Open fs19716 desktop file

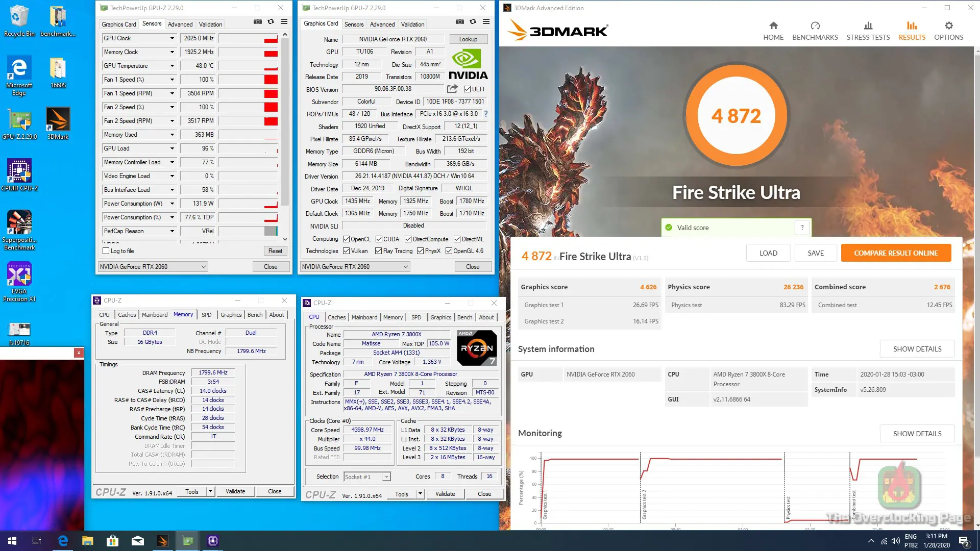[19, 333]
